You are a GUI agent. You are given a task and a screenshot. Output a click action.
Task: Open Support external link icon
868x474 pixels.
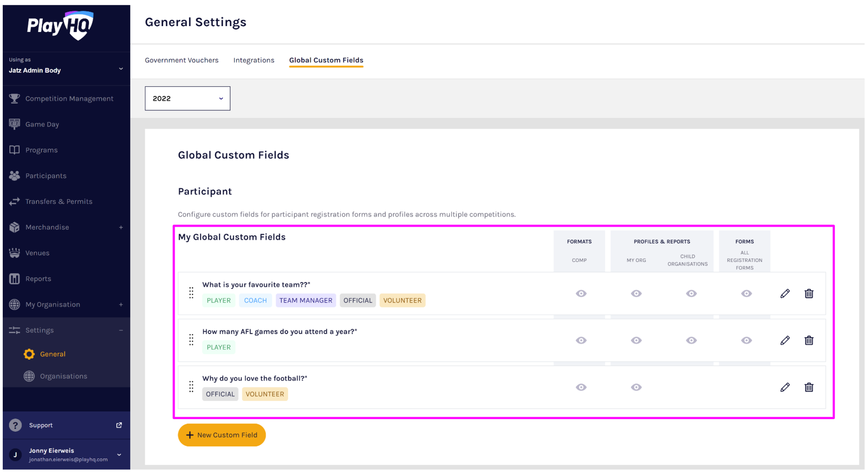point(119,425)
